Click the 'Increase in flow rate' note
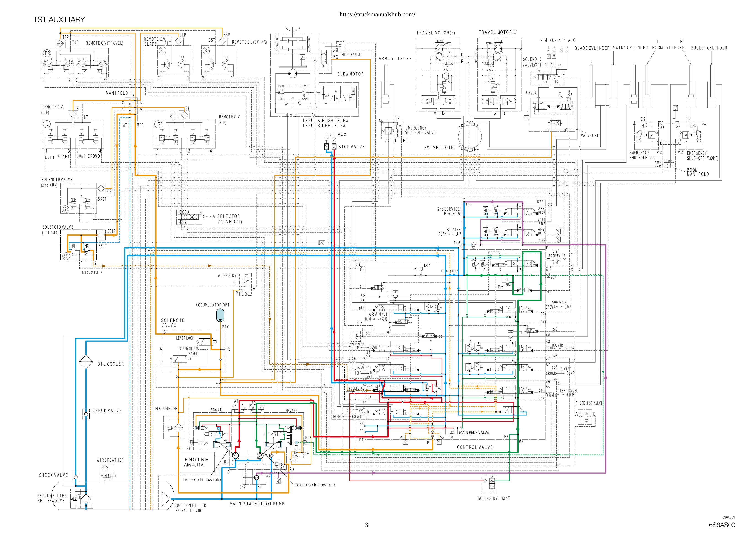This screenshot has width=756, height=535. coord(202,480)
